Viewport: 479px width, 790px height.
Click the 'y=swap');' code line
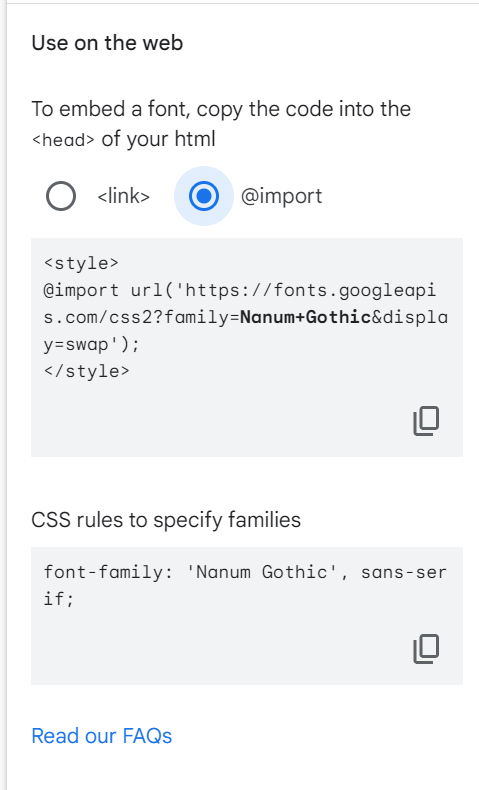pyautogui.click(x=92, y=345)
